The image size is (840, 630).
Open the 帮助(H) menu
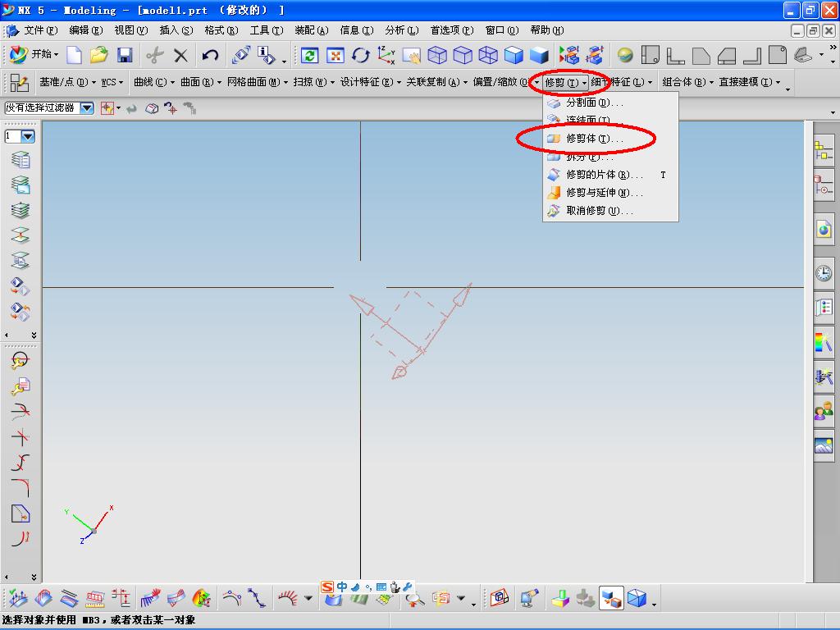547,30
